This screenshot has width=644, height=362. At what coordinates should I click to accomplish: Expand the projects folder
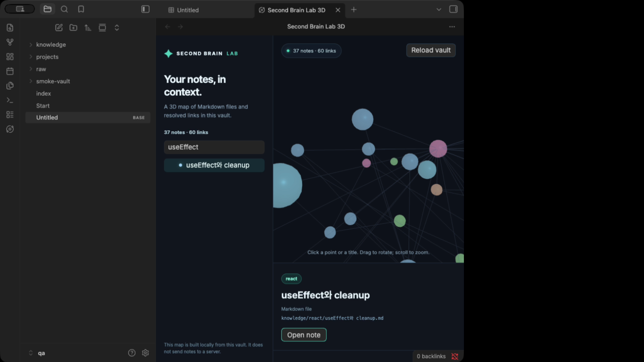[x=88, y=57]
